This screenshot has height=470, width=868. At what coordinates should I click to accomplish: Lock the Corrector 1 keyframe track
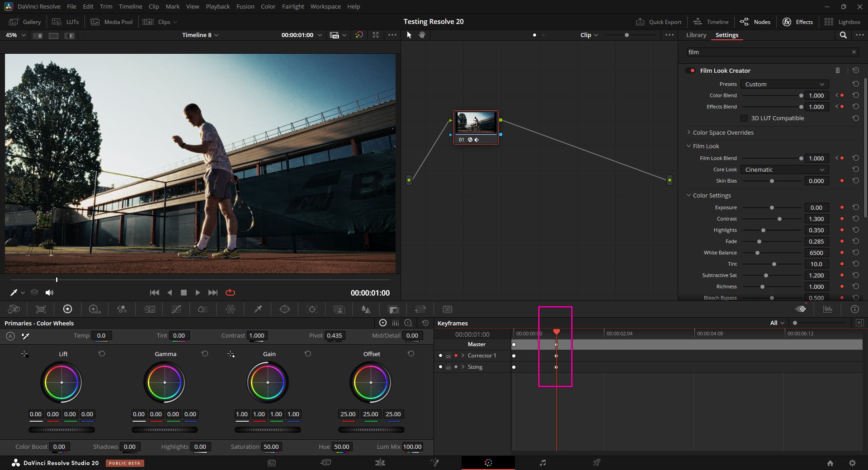(448, 356)
